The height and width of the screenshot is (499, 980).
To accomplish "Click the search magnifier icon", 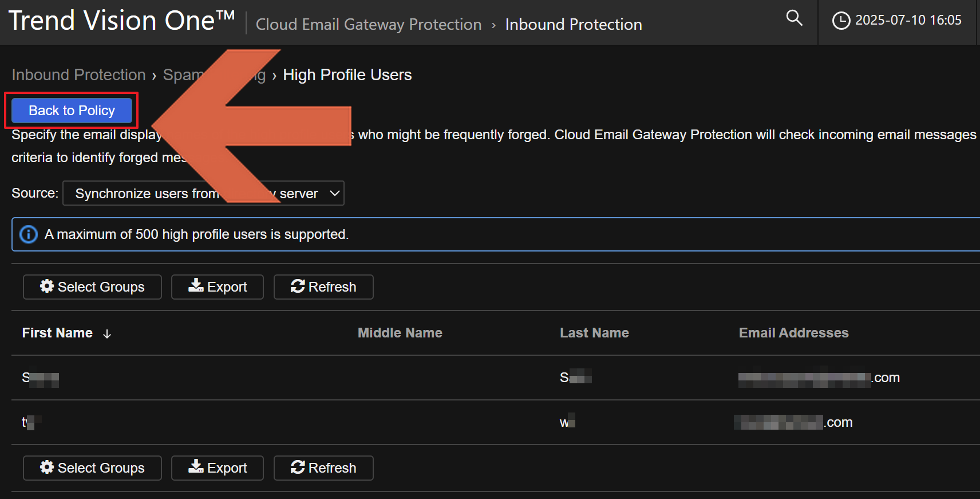I will click(794, 18).
